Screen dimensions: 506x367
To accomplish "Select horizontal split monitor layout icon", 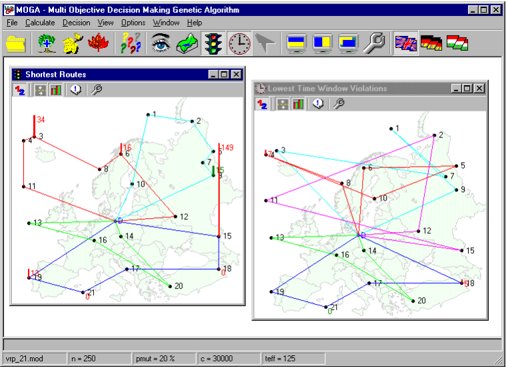I will (x=296, y=43).
